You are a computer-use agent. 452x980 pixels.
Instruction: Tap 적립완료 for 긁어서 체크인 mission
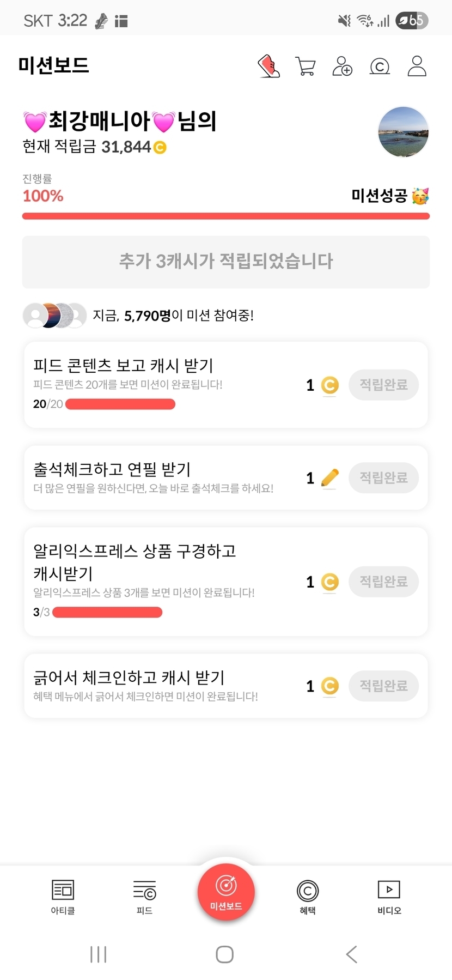pos(383,686)
